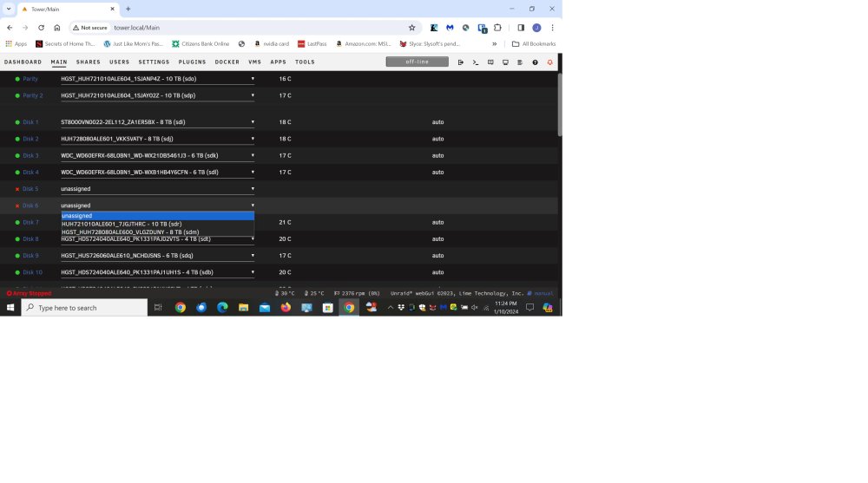Open the system info monitor icon
868x483 pixels.
[505, 62]
